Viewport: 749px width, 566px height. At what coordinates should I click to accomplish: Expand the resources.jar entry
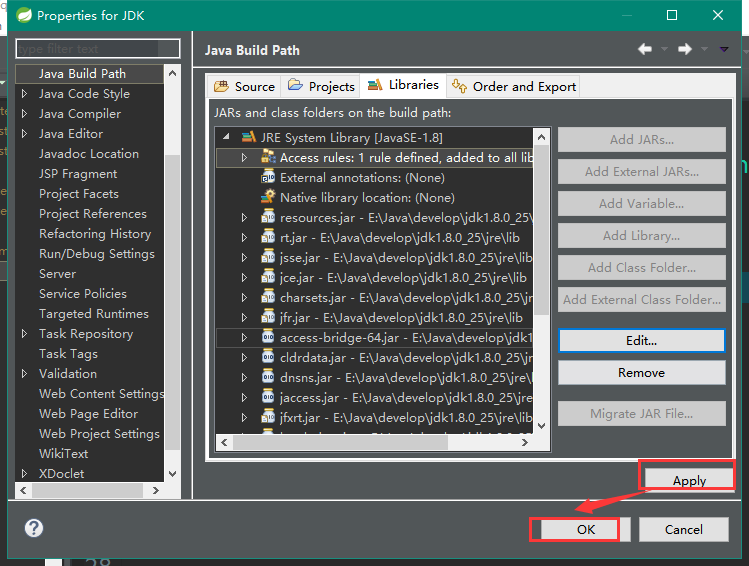pyautogui.click(x=244, y=217)
